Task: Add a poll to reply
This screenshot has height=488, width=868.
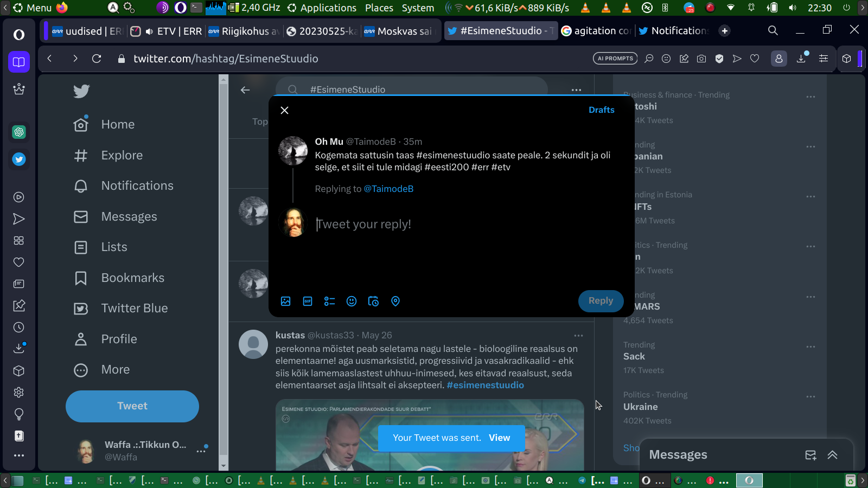Action: pyautogui.click(x=329, y=301)
